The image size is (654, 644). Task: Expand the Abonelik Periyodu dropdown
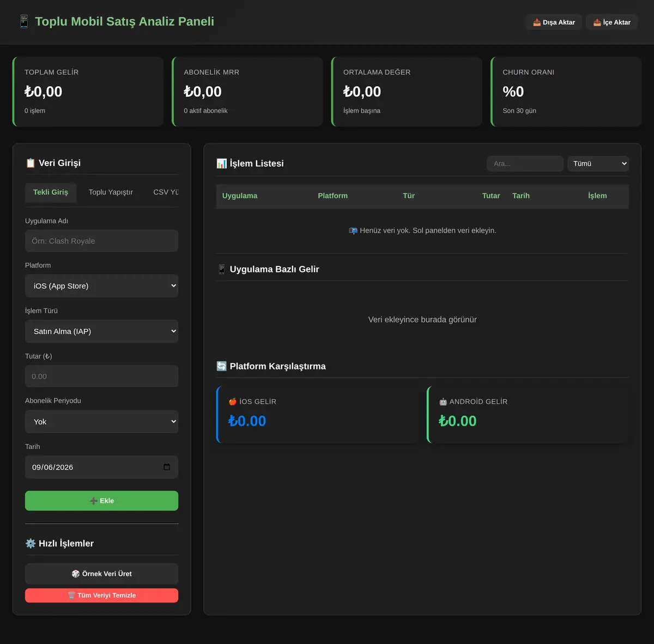point(101,422)
